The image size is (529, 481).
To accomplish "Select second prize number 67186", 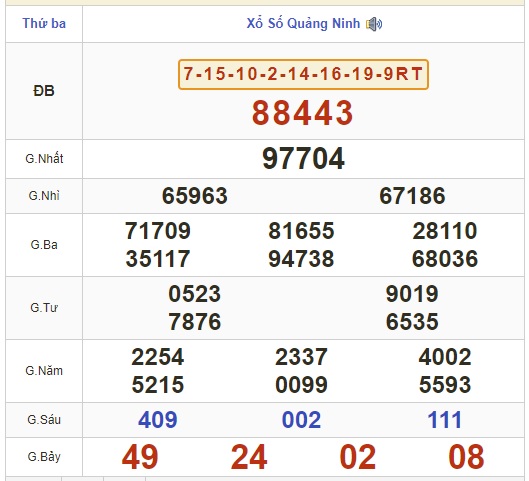I will 412,196.
